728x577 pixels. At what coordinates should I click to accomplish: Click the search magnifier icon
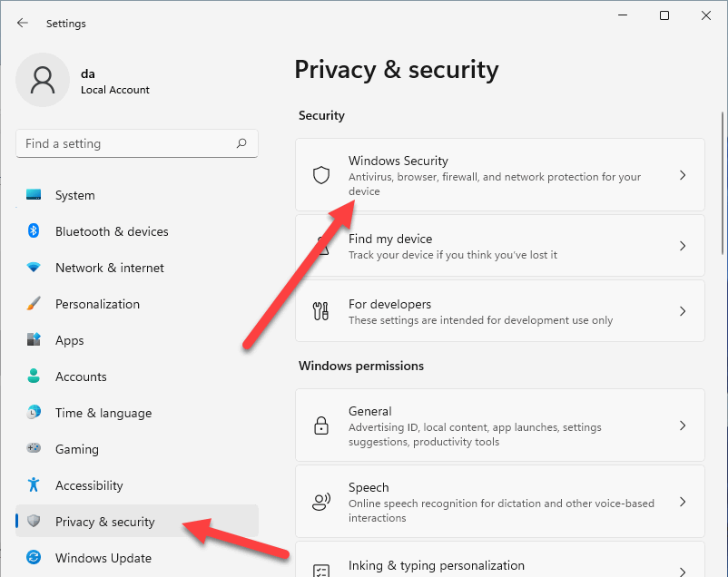[241, 143]
